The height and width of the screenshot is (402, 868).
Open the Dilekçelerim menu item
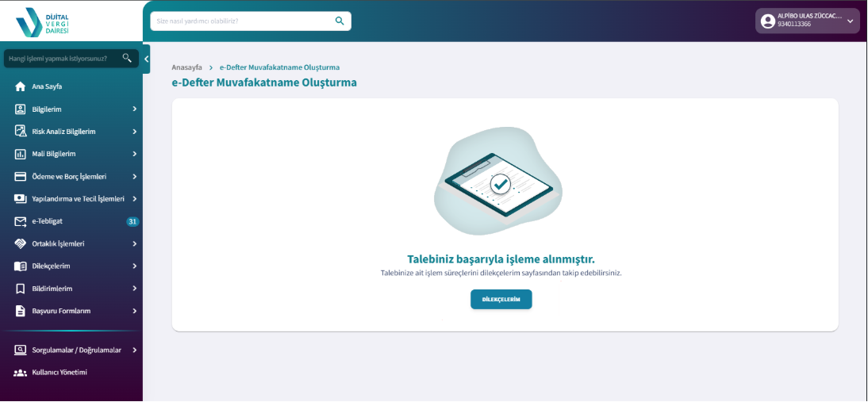click(x=52, y=266)
